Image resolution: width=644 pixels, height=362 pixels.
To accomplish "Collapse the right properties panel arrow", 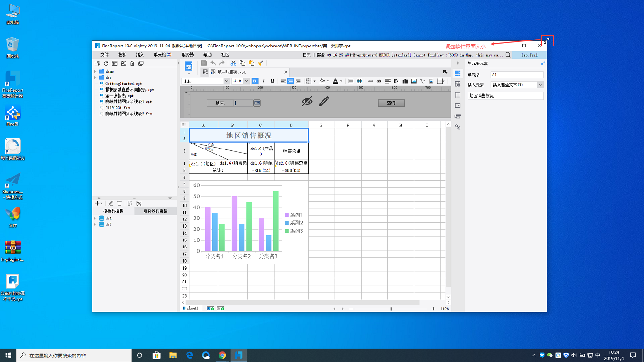I will (x=458, y=63).
